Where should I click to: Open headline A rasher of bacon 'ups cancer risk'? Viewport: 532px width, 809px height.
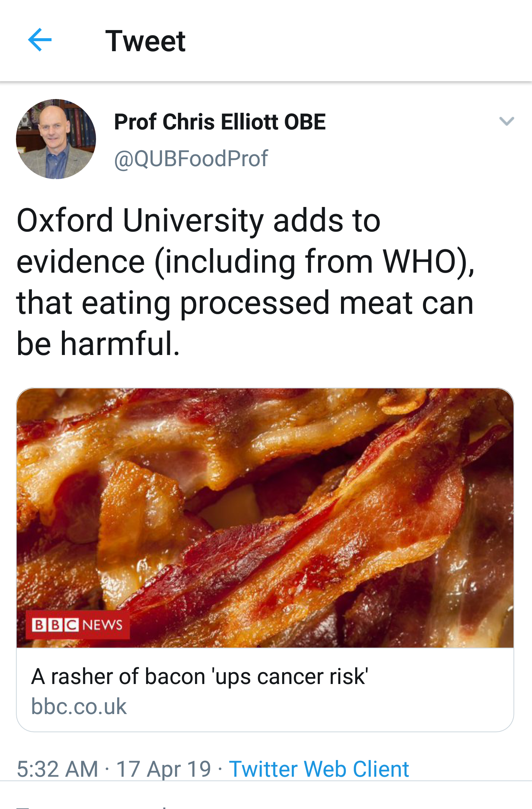click(x=199, y=676)
